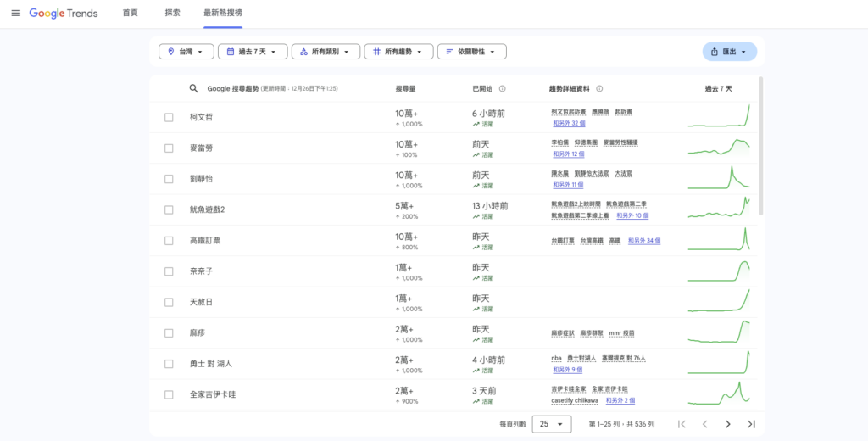Select the checkbox for 麻疹
The width and height of the screenshot is (868, 441).
point(169,333)
